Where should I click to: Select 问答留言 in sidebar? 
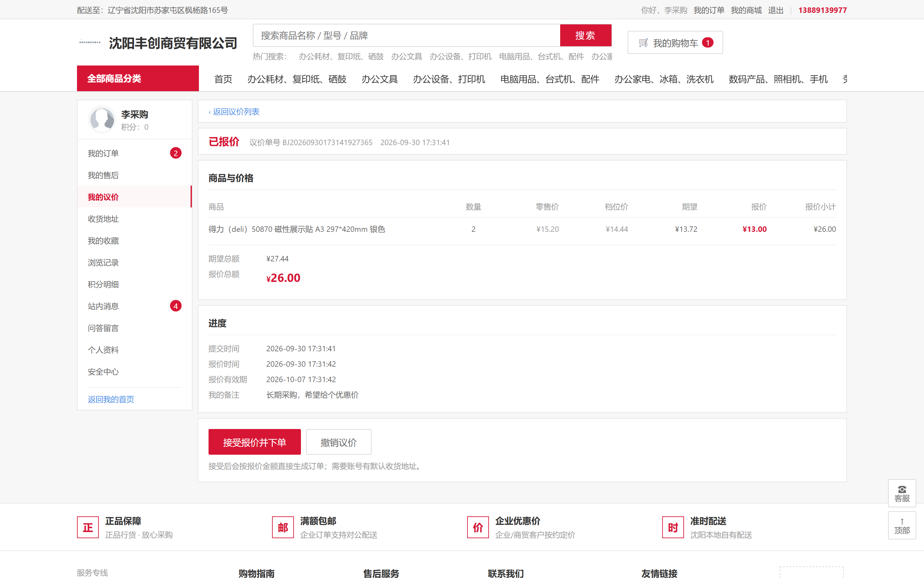point(134,328)
